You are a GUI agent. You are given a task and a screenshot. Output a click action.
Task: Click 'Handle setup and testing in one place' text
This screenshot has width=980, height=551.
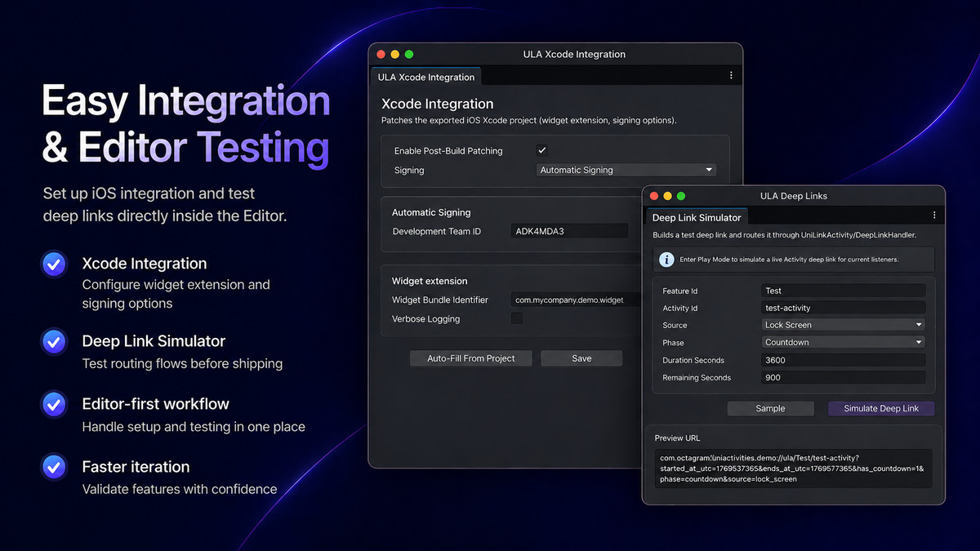(x=194, y=426)
